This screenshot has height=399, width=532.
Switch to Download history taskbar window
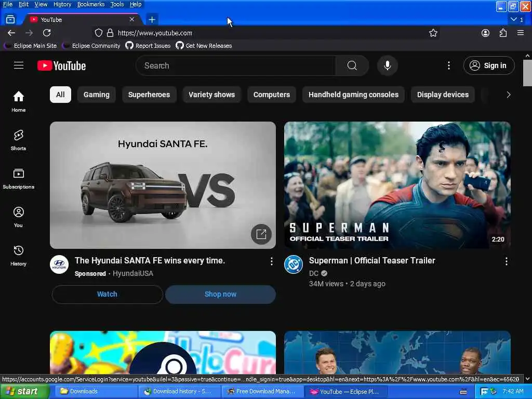point(179,392)
